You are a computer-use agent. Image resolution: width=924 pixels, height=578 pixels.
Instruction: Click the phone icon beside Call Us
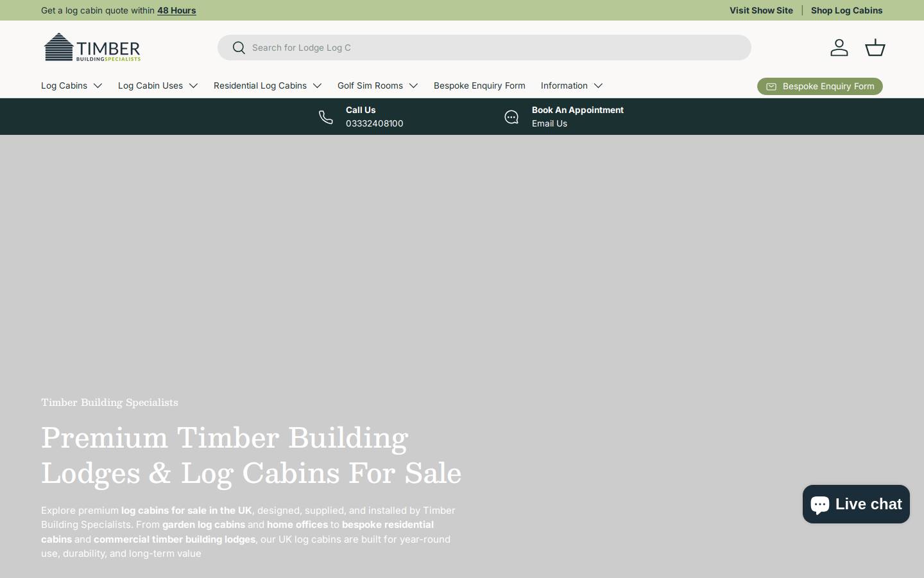pyautogui.click(x=326, y=117)
